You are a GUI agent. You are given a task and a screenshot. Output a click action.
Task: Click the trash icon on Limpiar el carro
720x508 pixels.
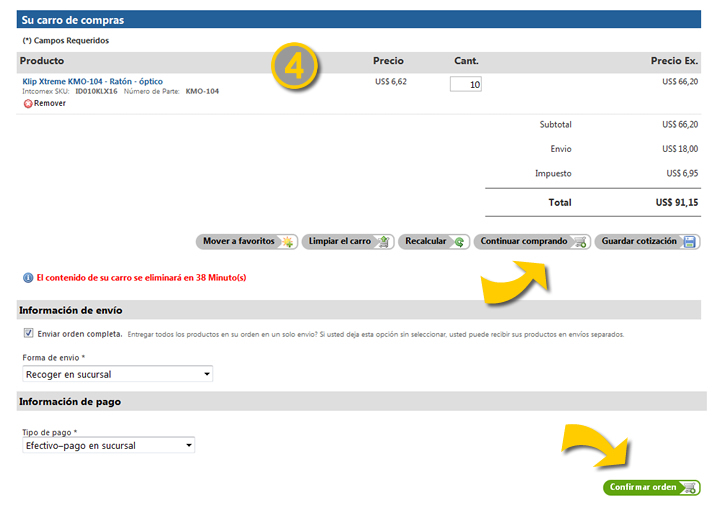(x=382, y=242)
